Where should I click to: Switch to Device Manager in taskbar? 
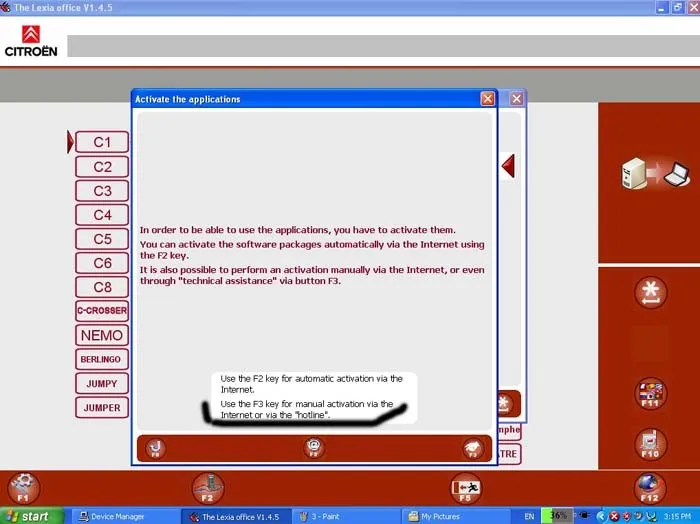[112, 516]
